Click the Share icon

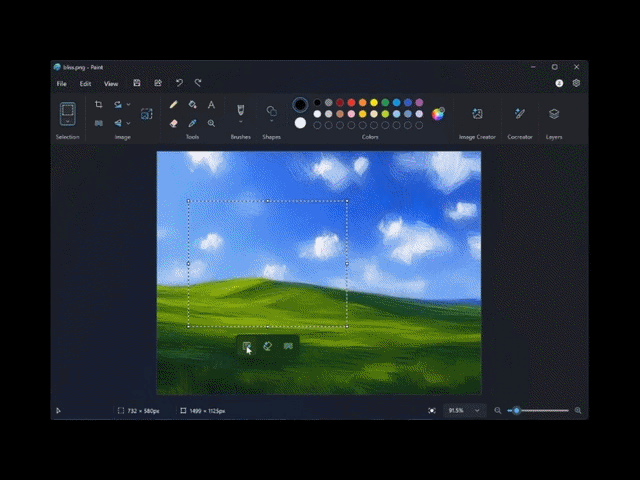158,83
